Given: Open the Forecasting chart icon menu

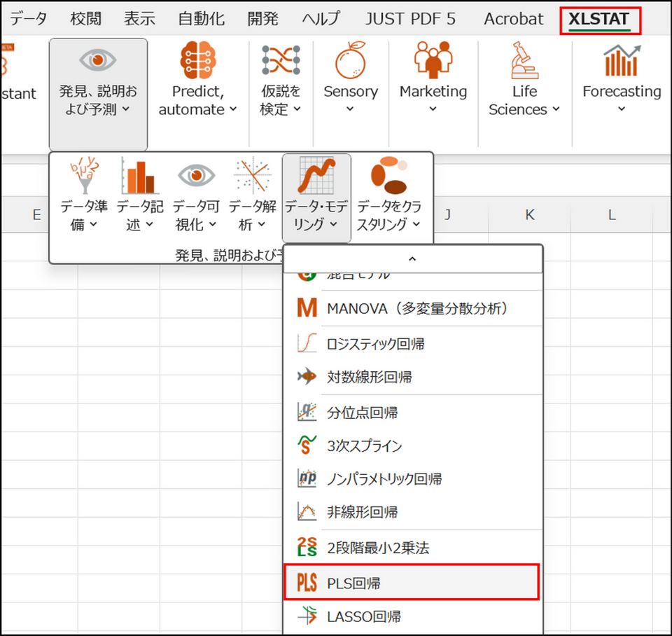Looking at the screenshot, I should 622,62.
